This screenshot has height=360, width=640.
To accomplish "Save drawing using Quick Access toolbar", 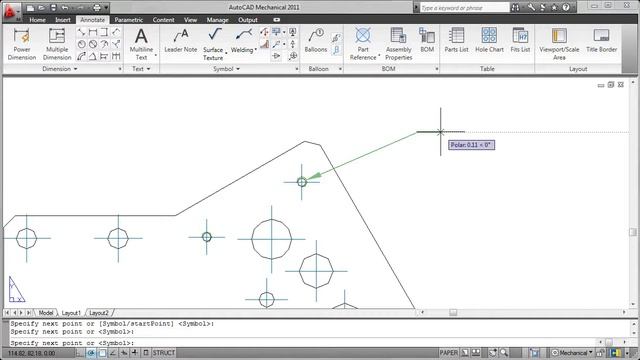I will tap(53, 8).
